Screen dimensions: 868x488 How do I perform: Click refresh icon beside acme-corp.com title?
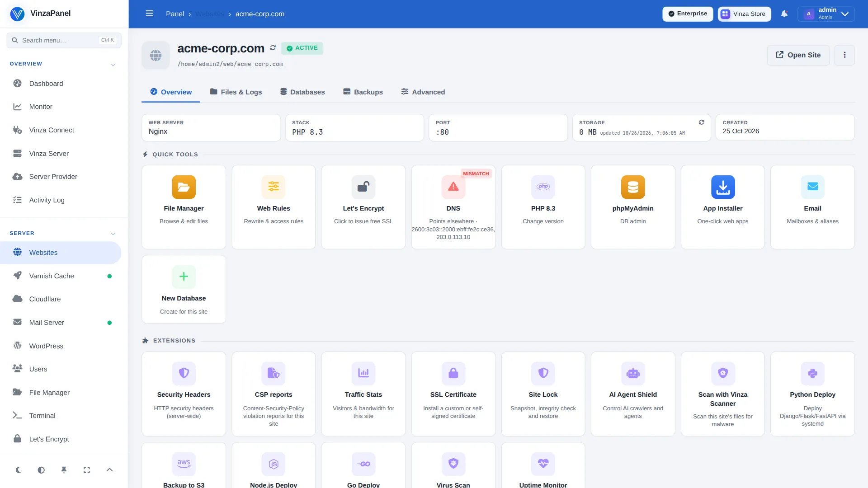tap(273, 48)
